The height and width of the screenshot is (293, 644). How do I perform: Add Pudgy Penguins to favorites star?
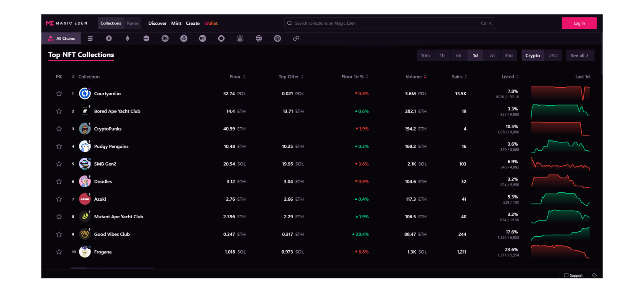(59, 146)
